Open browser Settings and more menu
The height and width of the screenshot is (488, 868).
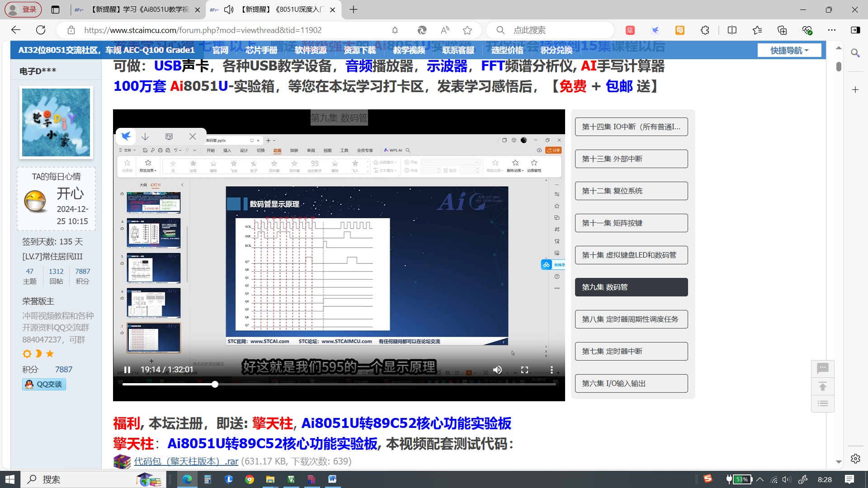pyautogui.click(x=832, y=30)
